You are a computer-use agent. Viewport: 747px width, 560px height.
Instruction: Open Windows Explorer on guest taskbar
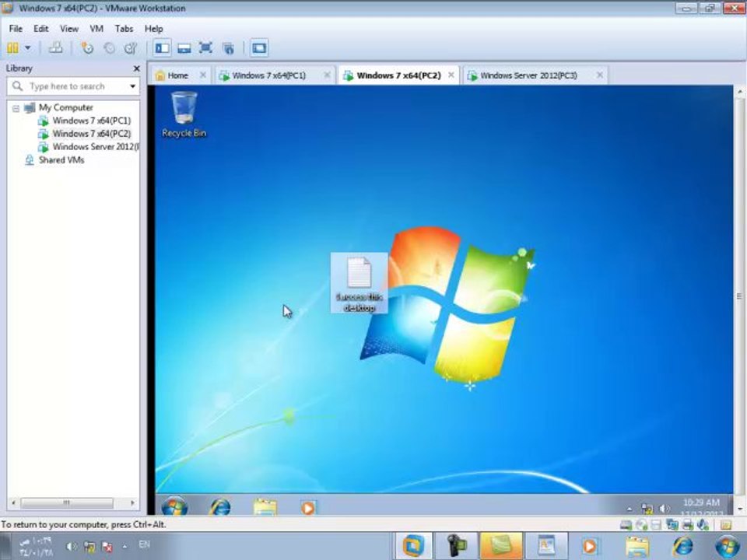(x=265, y=506)
